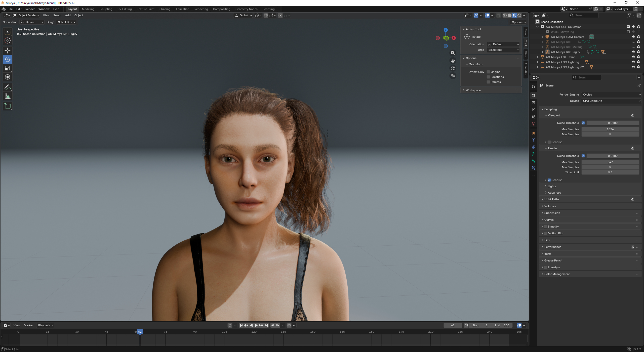This screenshot has width=644, height=352.
Task: Switch to the Sculpting workspace tab
Action: pos(106,9)
